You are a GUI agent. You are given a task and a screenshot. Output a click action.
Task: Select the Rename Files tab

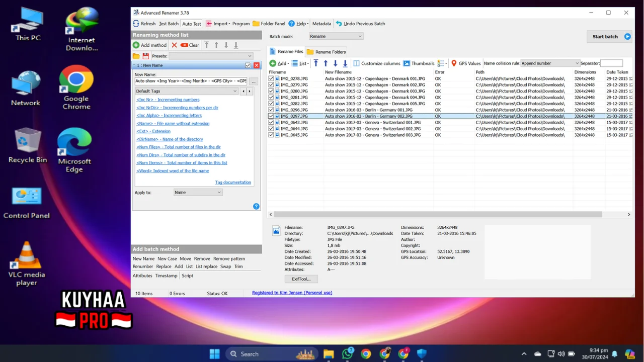(x=286, y=52)
